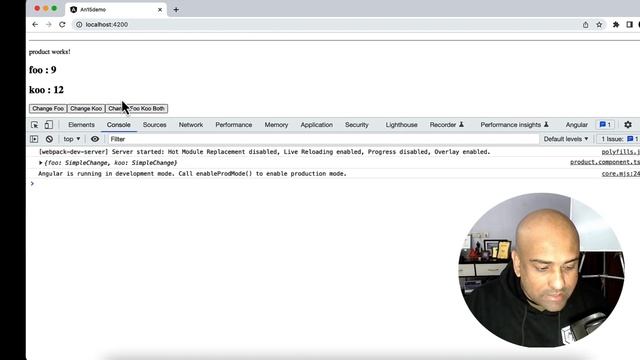Image resolution: width=640 pixels, height=360 pixels.
Task: Open the Memory tab
Action: tap(276, 125)
